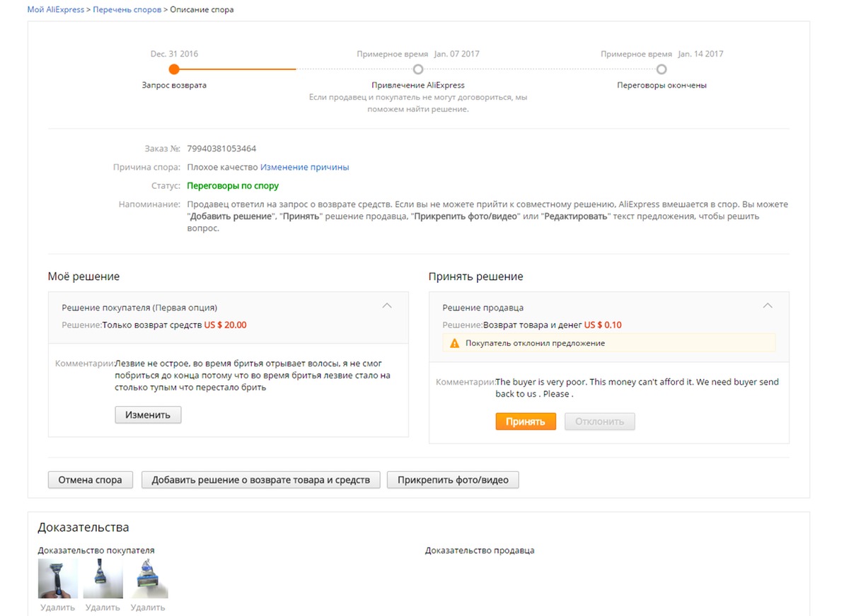This screenshot has height=616, width=849.
Task: Open the third razor evidence photo
Action: click(148, 579)
